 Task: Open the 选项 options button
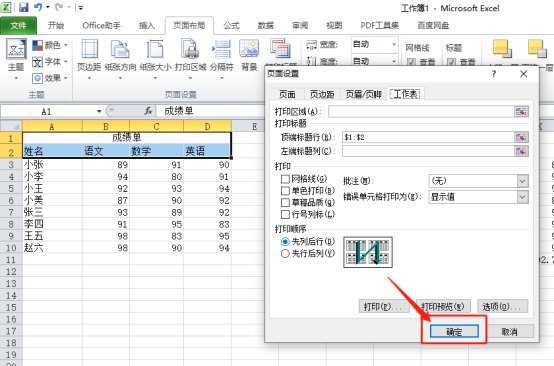502,306
